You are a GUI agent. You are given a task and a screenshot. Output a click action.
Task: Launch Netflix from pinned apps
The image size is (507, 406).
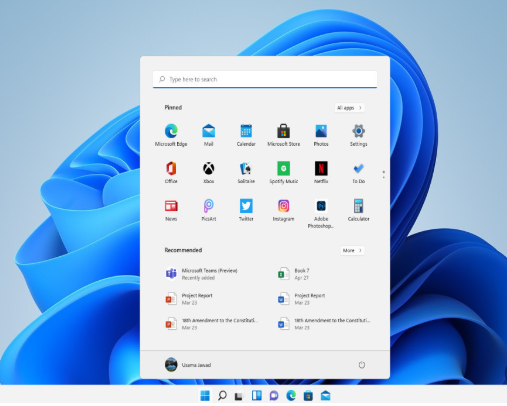point(321,172)
